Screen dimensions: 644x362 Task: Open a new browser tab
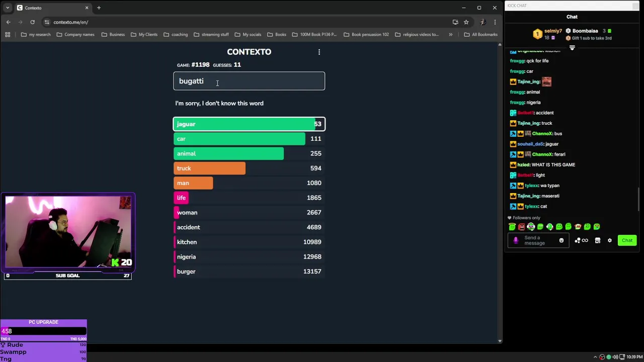point(99,8)
